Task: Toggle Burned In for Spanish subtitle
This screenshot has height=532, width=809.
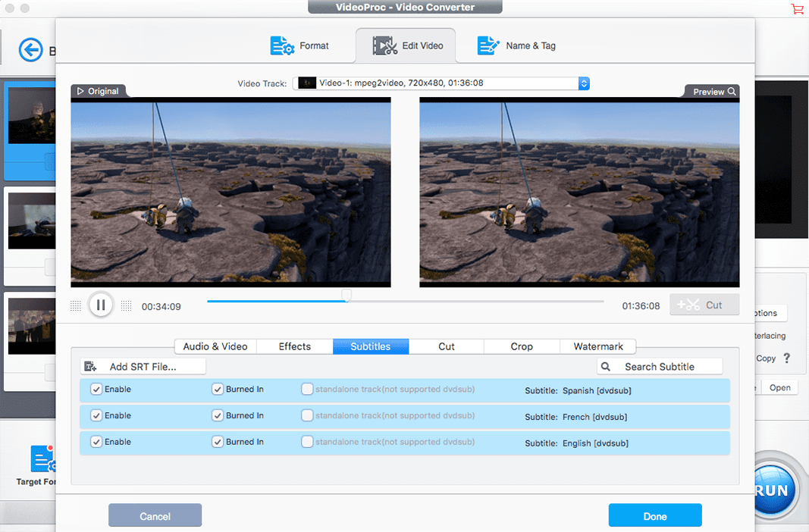Action: click(217, 390)
